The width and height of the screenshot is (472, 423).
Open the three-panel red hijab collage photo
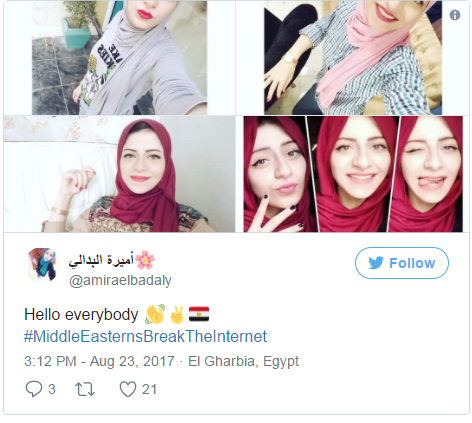pyautogui.click(x=353, y=174)
